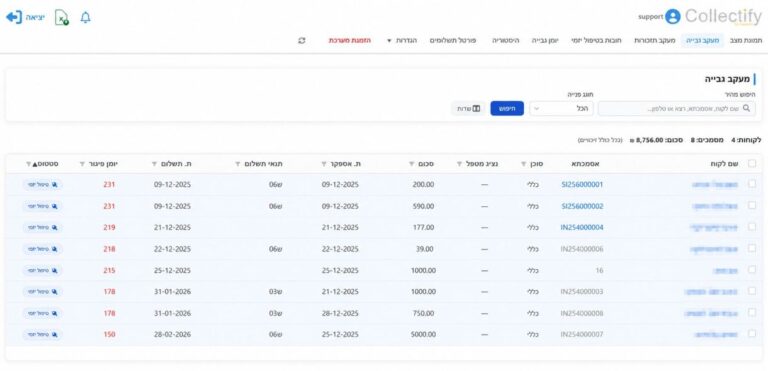Open status badge for IN254000007 row
Image resolution: width=768 pixels, height=371 pixels.
pyautogui.click(x=43, y=334)
